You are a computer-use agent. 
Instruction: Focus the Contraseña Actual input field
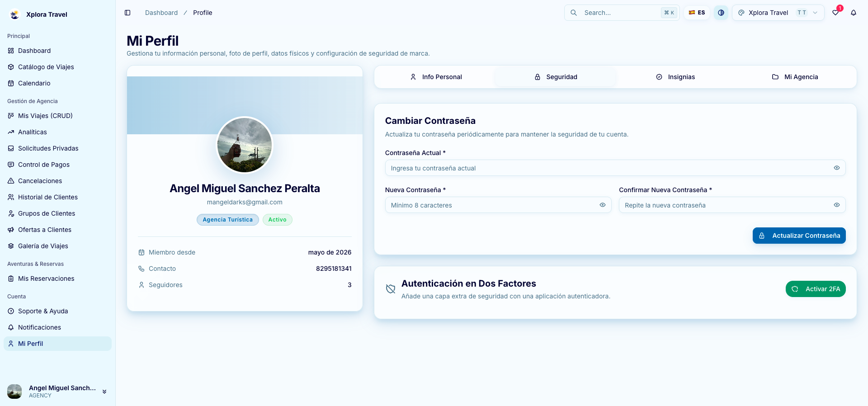click(x=615, y=168)
